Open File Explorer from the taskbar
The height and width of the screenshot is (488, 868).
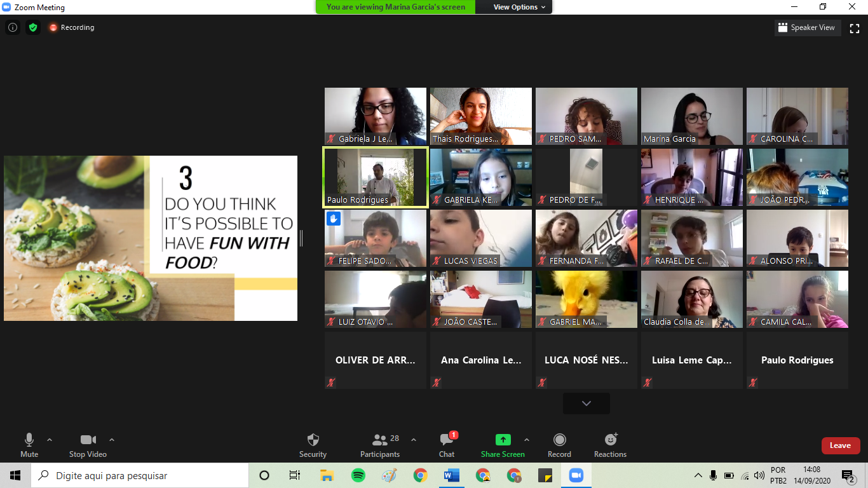[x=327, y=475]
